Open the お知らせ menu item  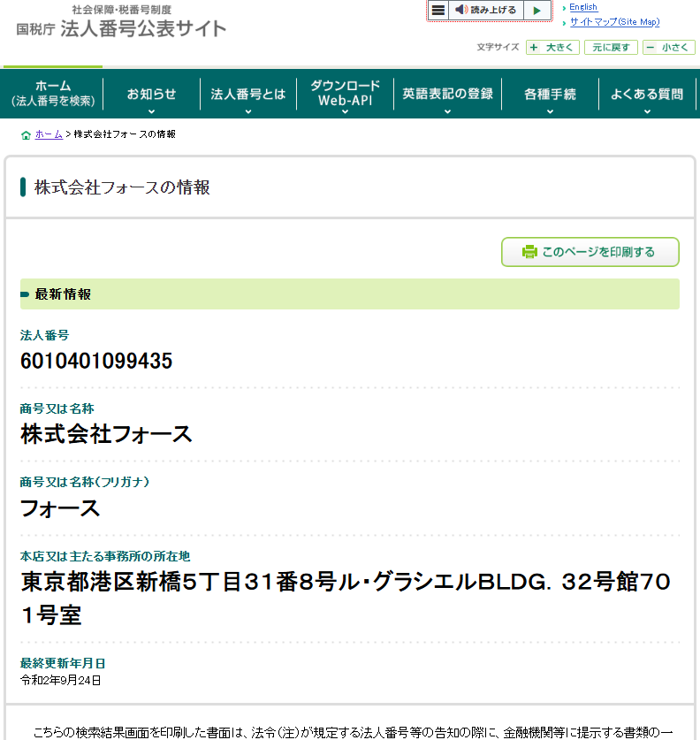151,94
